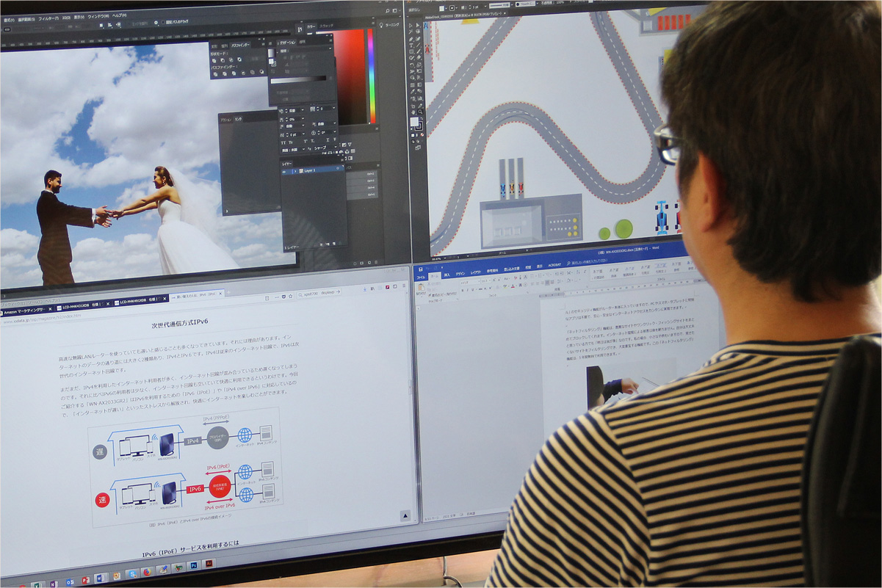Click the Fill swatch in Illustrator toolbar
This screenshot has width=882, height=588.
[414, 122]
